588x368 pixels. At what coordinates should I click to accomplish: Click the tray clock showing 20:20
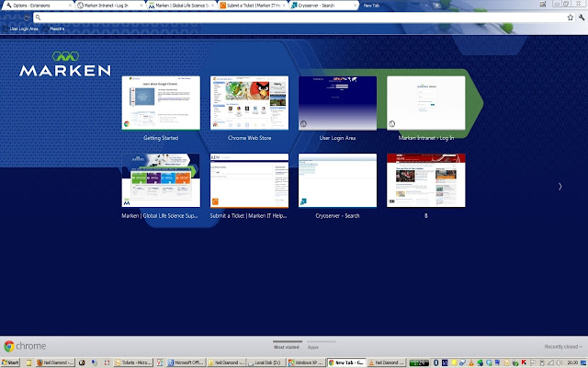tap(572, 362)
